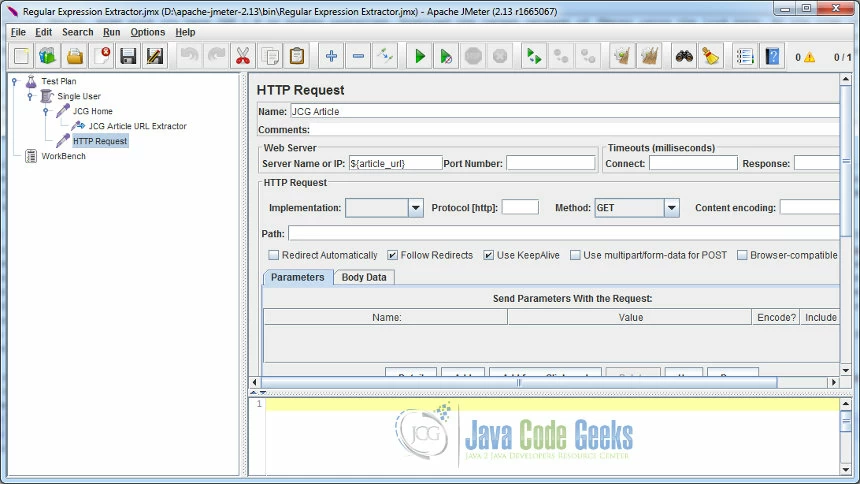Viewport: 860px width, 484px height.
Task: Start the test with green play icon
Action: (420, 56)
